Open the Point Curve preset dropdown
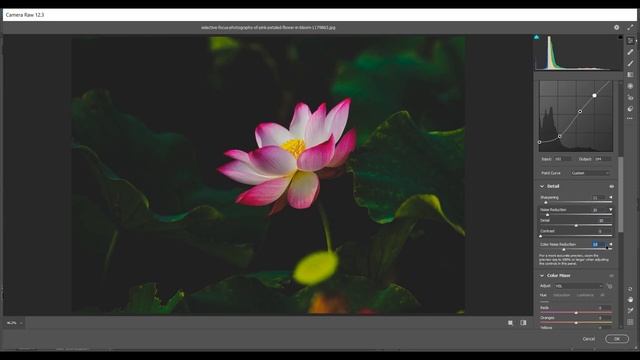The width and height of the screenshot is (640, 360). 590,173
